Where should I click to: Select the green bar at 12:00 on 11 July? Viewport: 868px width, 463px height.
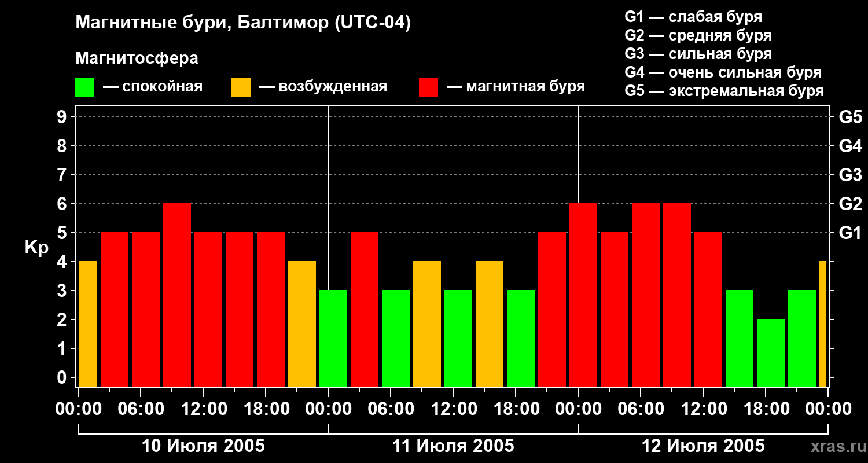458,339
